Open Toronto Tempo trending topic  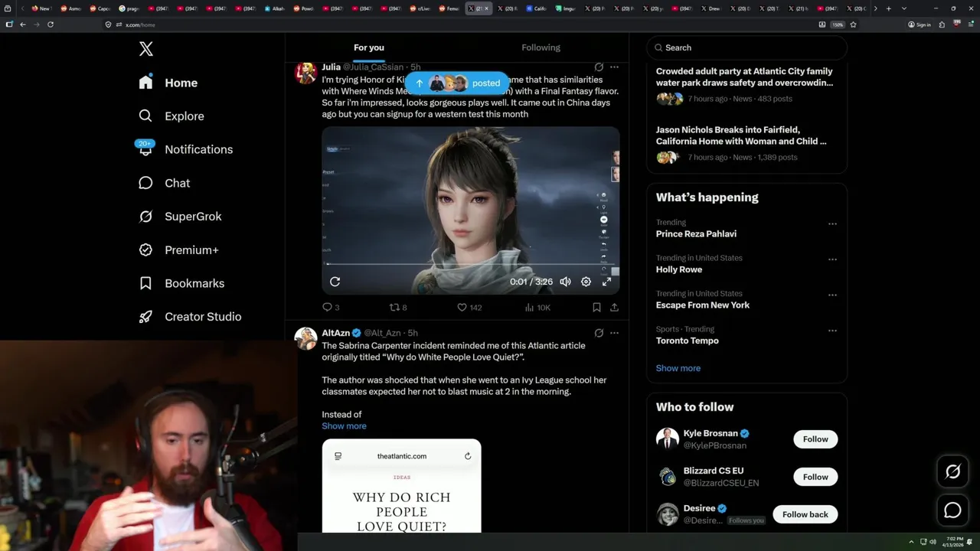click(x=688, y=341)
